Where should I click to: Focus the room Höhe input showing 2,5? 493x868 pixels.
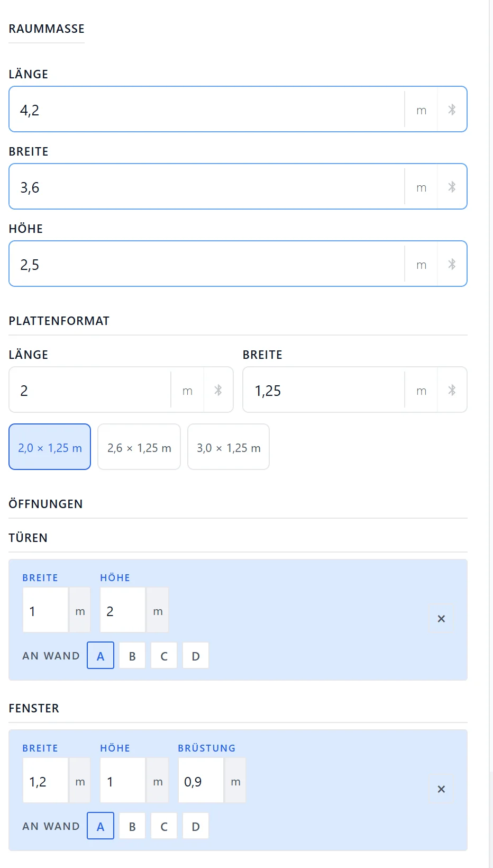click(x=207, y=264)
